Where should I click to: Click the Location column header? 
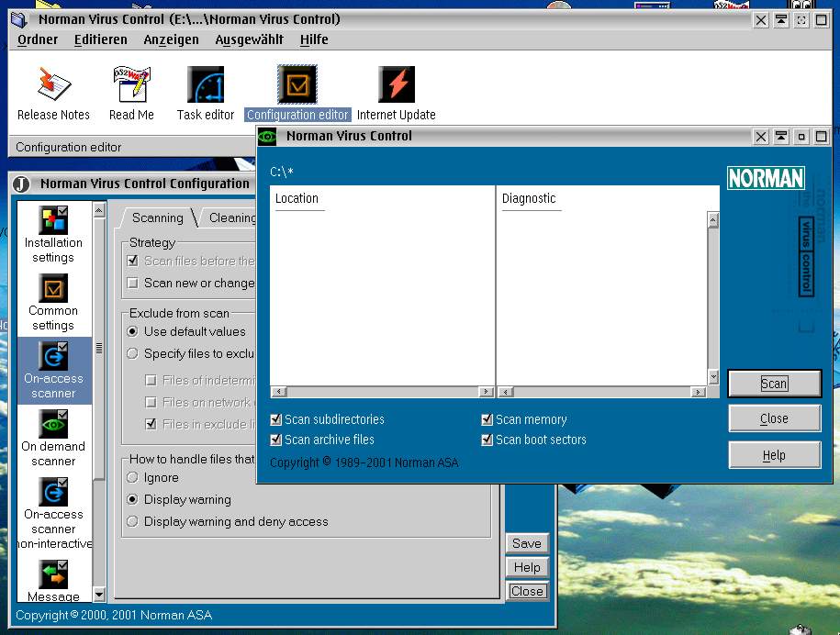(297, 198)
